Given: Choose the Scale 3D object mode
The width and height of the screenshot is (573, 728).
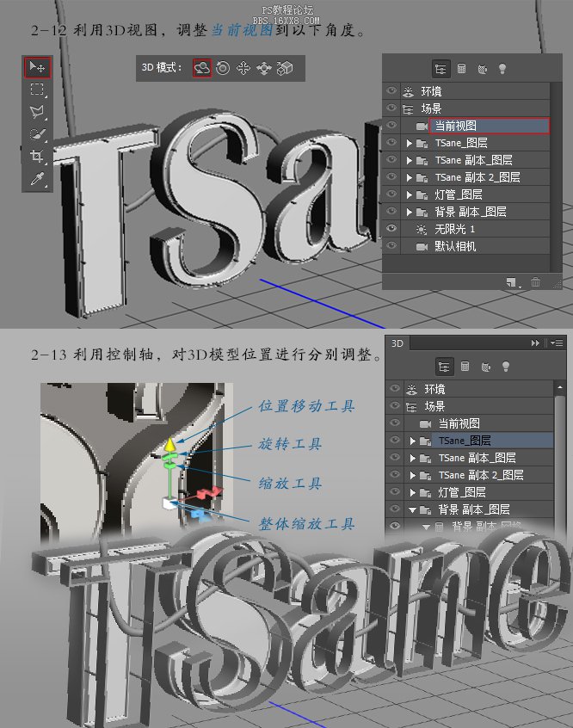Looking at the screenshot, I should (285, 68).
